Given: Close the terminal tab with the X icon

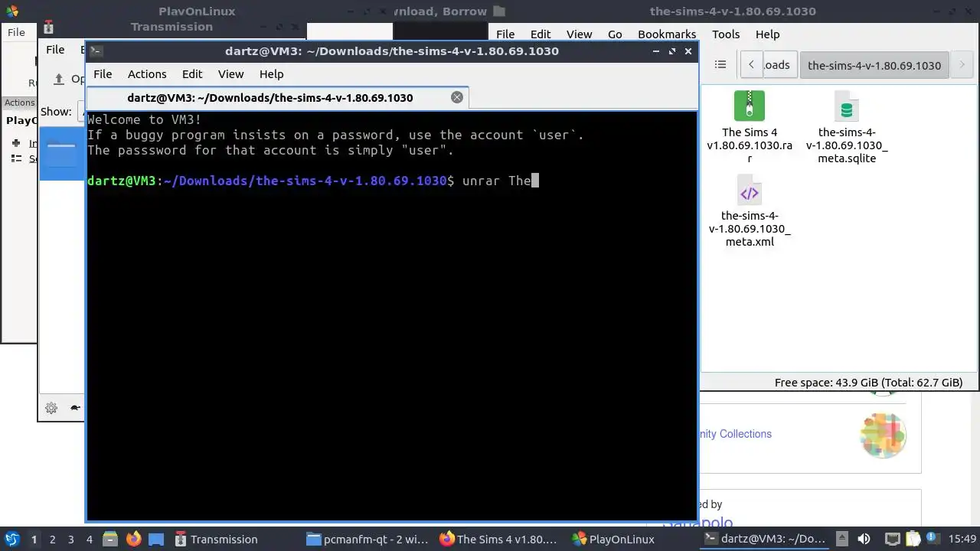Looking at the screenshot, I should tap(457, 97).
